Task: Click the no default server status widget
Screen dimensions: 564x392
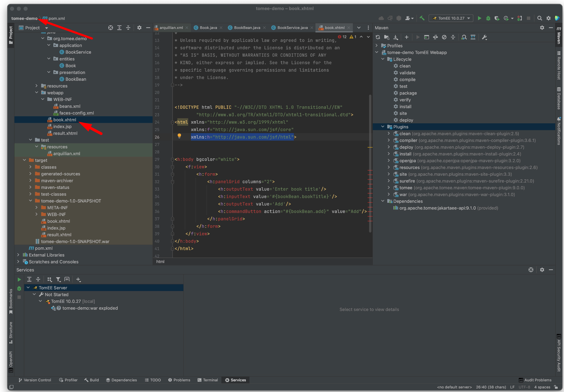Action: coord(454,387)
